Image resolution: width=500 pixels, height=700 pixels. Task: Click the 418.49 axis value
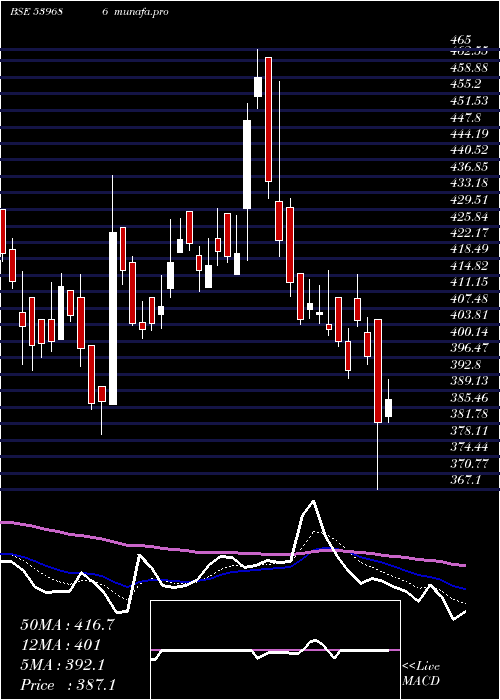pyautogui.click(x=469, y=249)
